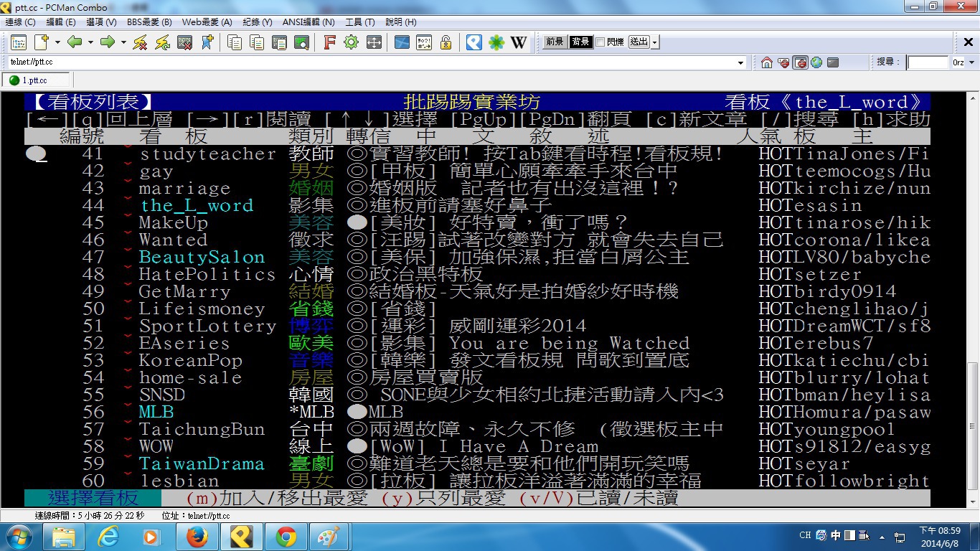980x551 pixels.
Task: Click the red F font icon
Action: coord(329,42)
